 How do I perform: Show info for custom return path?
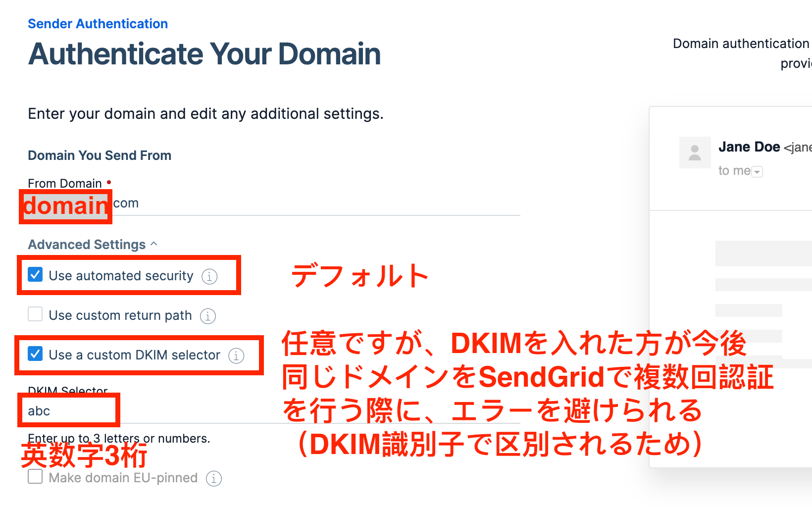coord(208,316)
